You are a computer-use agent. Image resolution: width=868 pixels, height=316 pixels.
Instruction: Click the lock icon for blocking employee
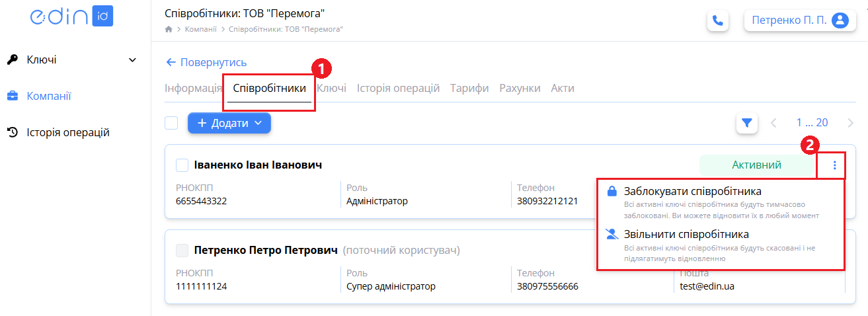pos(612,192)
